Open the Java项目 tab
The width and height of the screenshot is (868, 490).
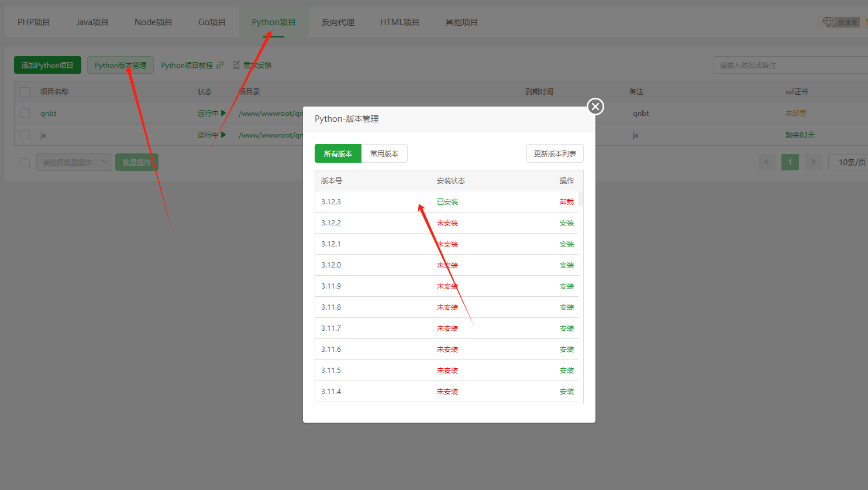92,22
